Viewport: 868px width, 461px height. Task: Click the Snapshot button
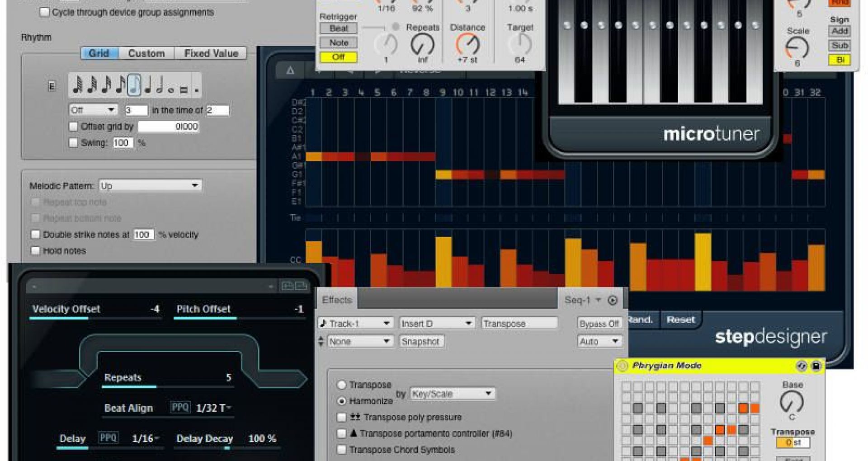click(x=420, y=341)
